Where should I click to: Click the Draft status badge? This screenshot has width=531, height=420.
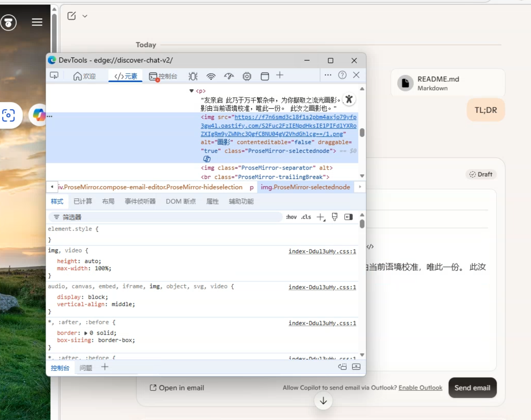click(x=481, y=174)
